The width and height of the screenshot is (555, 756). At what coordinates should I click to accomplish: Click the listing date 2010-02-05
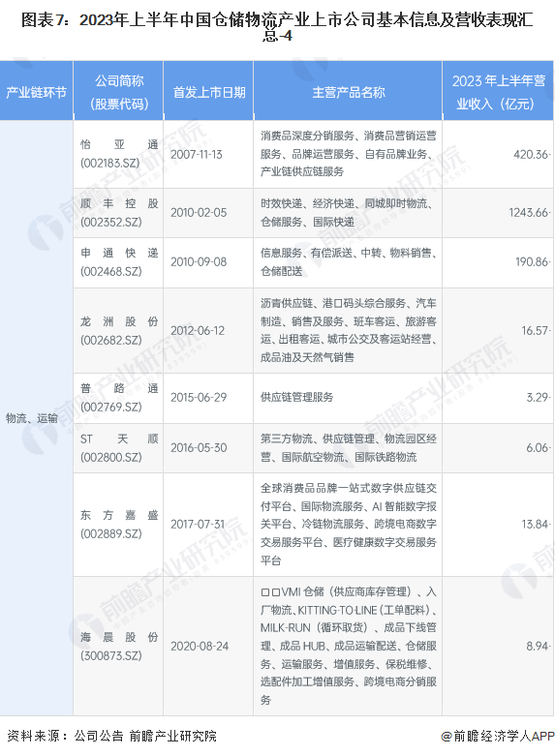click(x=199, y=213)
